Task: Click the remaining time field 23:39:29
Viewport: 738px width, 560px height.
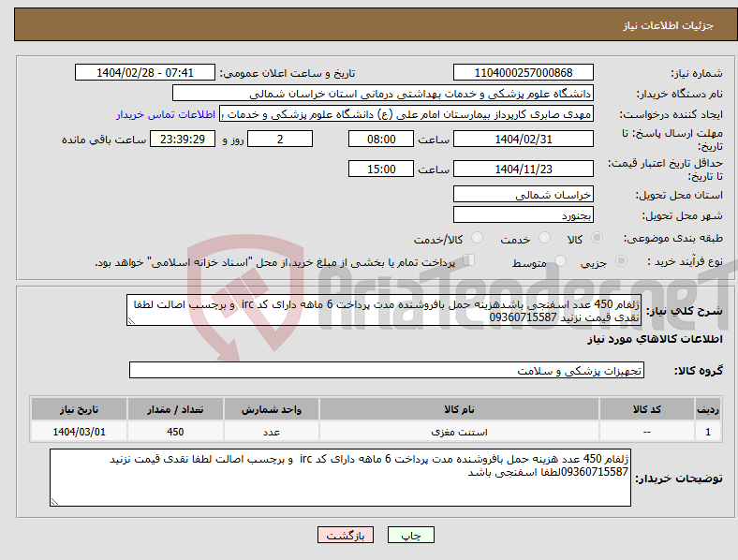Action: [182, 139]
